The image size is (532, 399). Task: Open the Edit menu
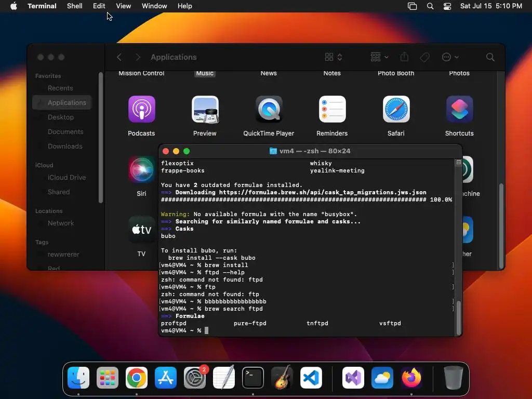99,6
